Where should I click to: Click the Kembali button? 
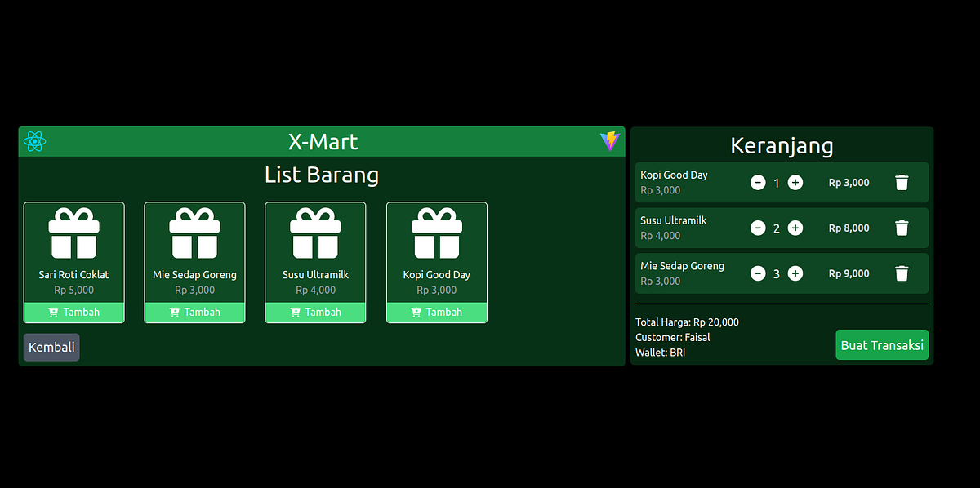pos(51,347)
